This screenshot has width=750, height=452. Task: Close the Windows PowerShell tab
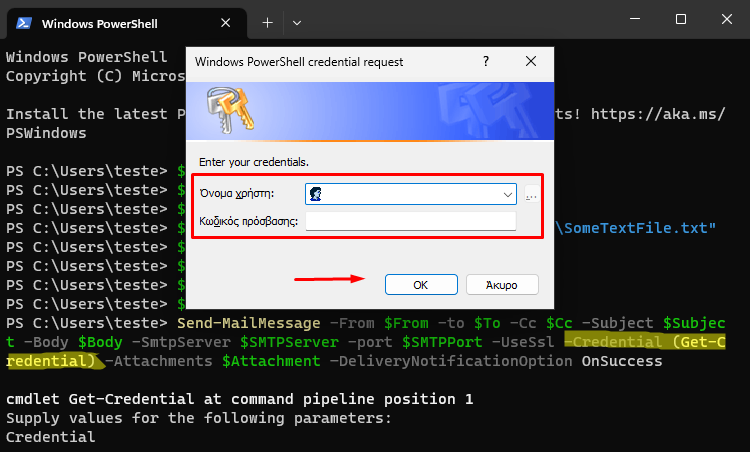(x=226, y=23)
